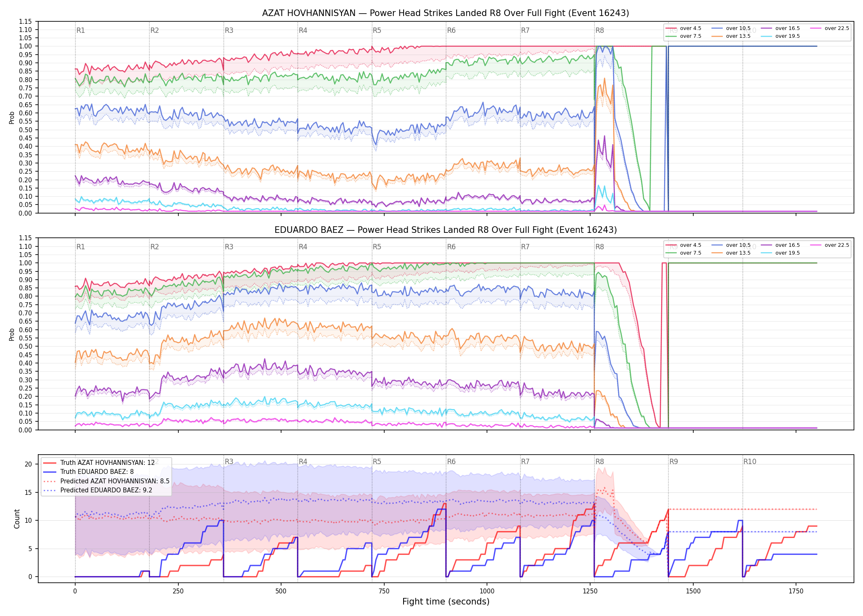The image size is (863, 616).
Task: Click the R8 round marker in Baez chart
Action: tap(600, 247)
